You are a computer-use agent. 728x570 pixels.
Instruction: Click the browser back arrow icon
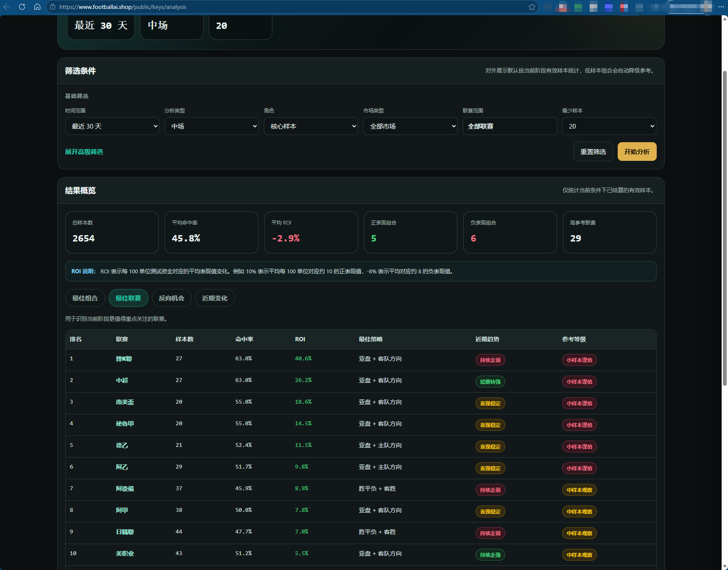(7, 7)
